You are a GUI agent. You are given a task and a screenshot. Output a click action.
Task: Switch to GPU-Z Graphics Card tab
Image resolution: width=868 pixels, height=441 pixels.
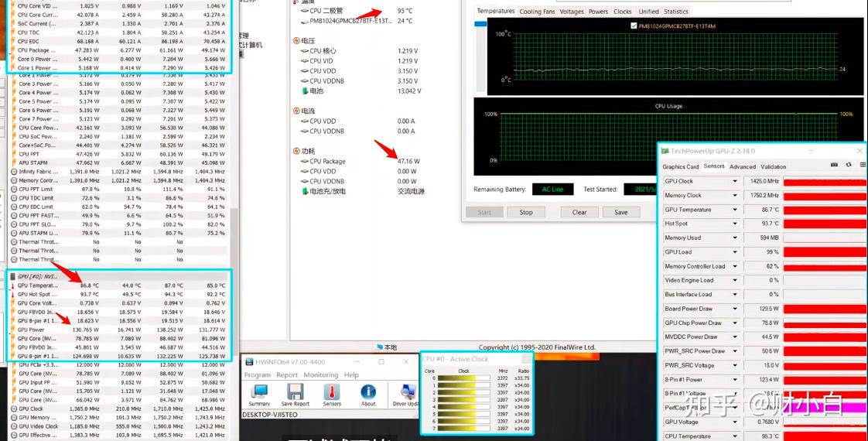pos(680,166)
